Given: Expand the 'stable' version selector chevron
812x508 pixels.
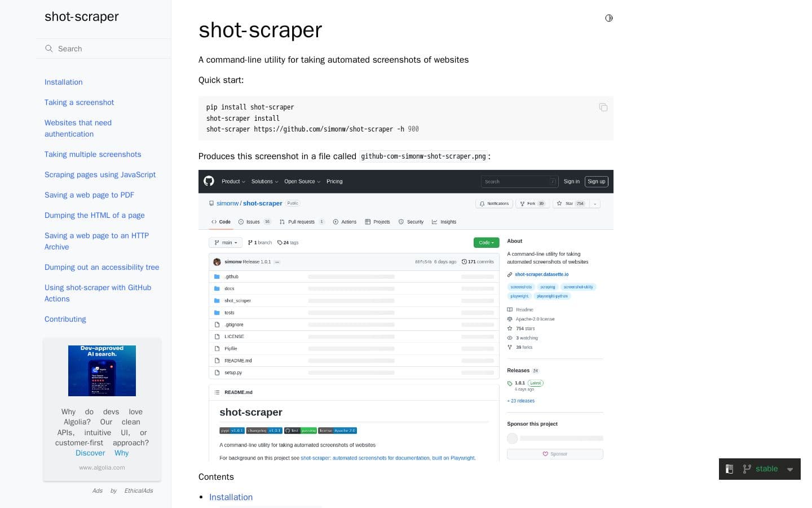Looking at the screenshot, I should (790, 468).
